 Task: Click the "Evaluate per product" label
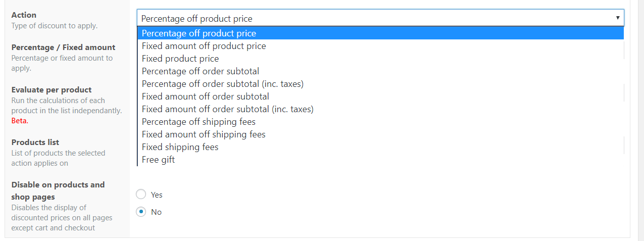(52, 90)
